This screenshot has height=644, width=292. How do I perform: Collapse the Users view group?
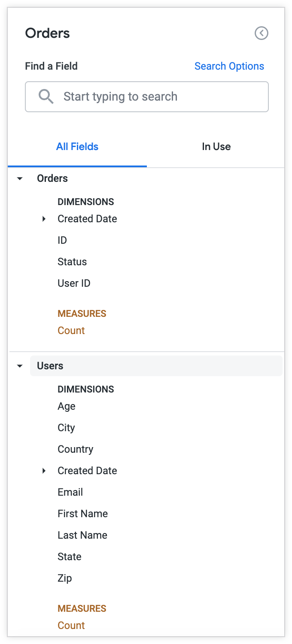pos(19,366)
